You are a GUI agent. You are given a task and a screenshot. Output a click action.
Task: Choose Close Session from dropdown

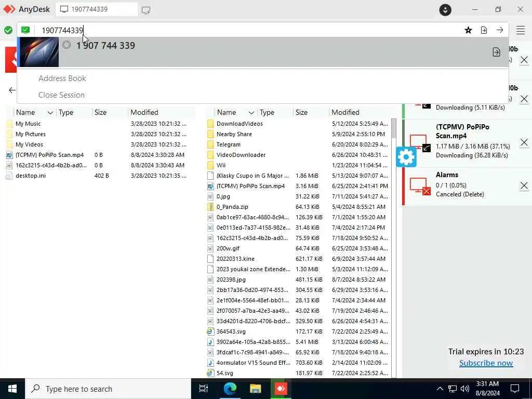[x=61, y=95]
